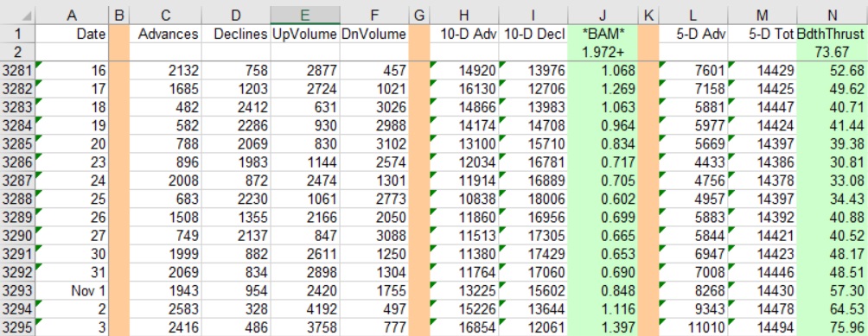Screen dimensions: 868x336
Task: Select UpVolume value 631
Action: click(x=305, y=107)
